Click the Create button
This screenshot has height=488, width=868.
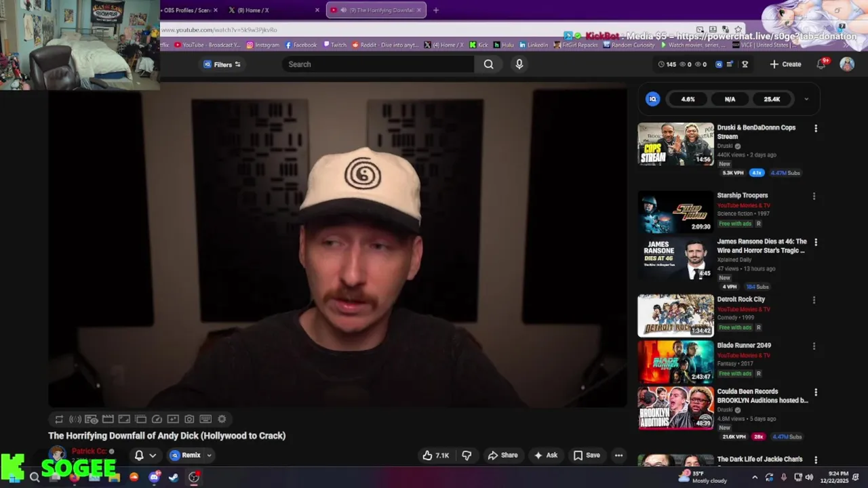pos(785,64)
